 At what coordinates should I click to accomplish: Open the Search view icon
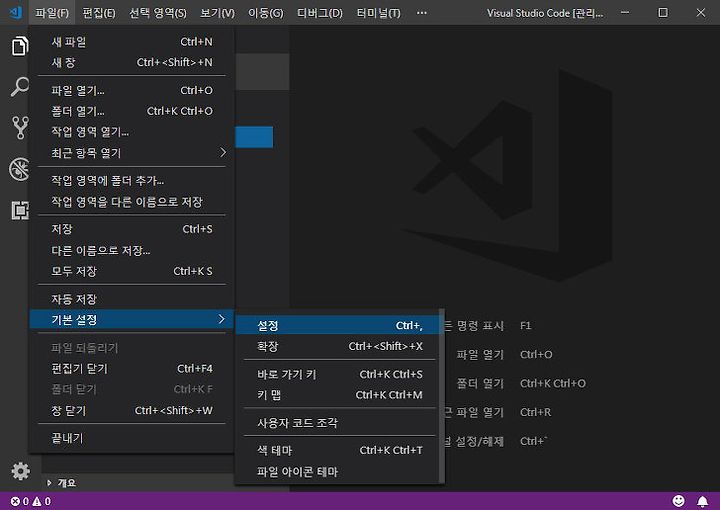click(20, 86)
